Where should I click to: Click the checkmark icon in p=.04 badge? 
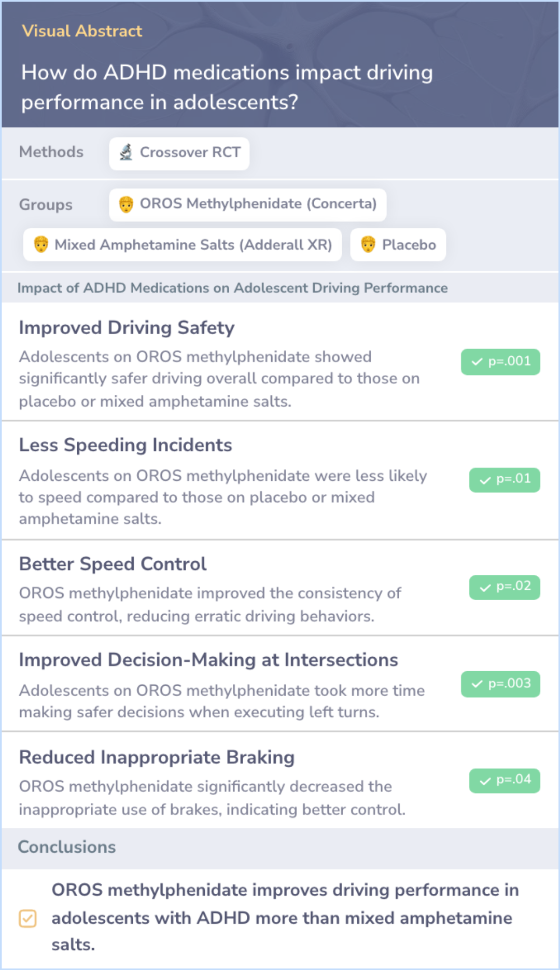click(485, 781)
